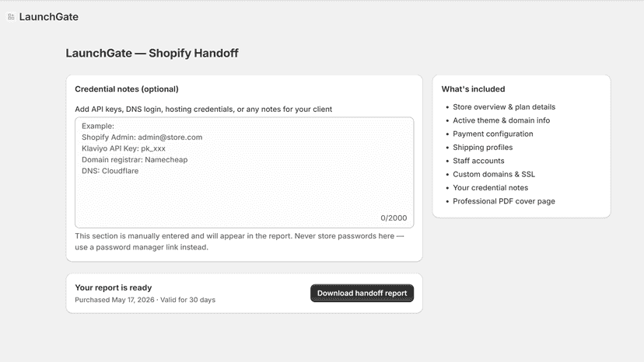Click the LaunchGate app name header
The height and width of the screenshot is (362, 644).
[x=48, y=17]
